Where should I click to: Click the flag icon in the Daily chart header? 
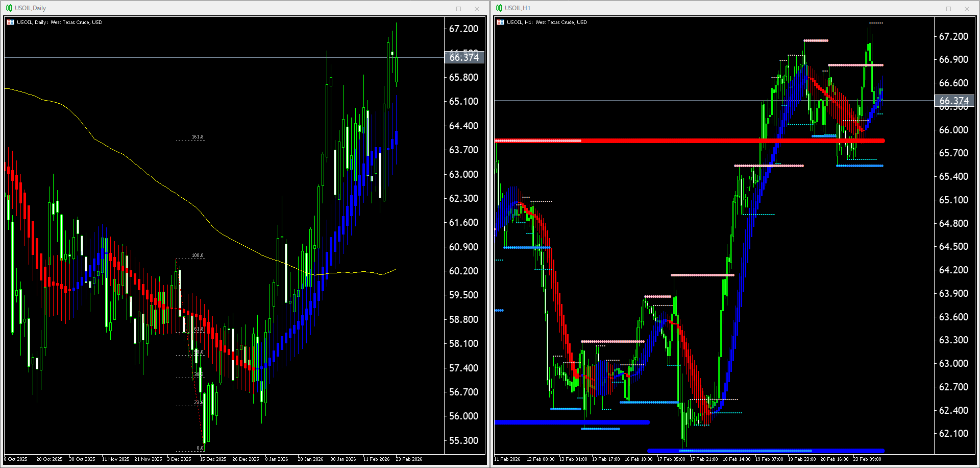10,22
